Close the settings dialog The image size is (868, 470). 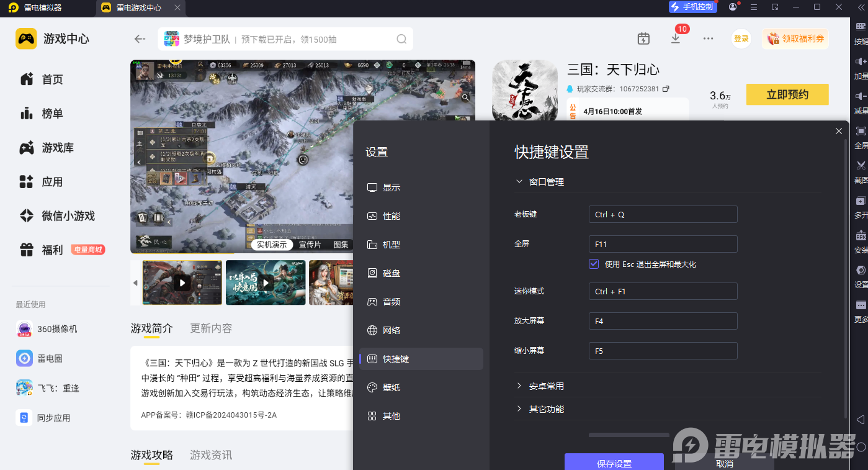pos(839,131)
